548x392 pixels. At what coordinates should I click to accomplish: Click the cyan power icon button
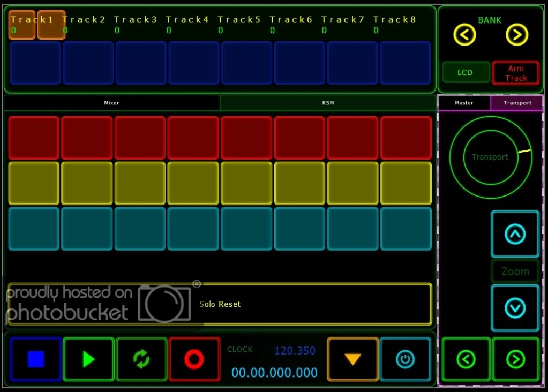coord(405,359)
